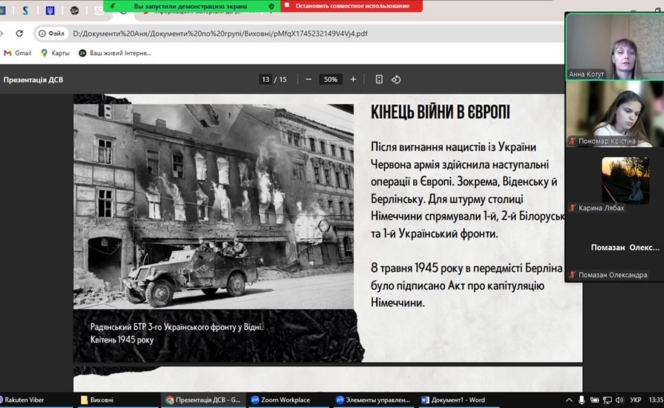This screenshot has width=664, height=408.
Task: Click the PDF page number field
Action: point(266,80)
